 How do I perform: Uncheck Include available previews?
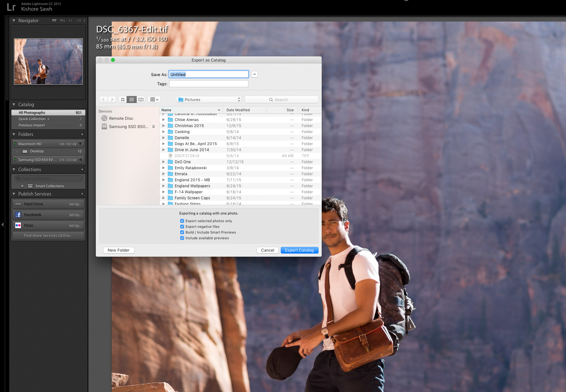[x=182, y=238]
